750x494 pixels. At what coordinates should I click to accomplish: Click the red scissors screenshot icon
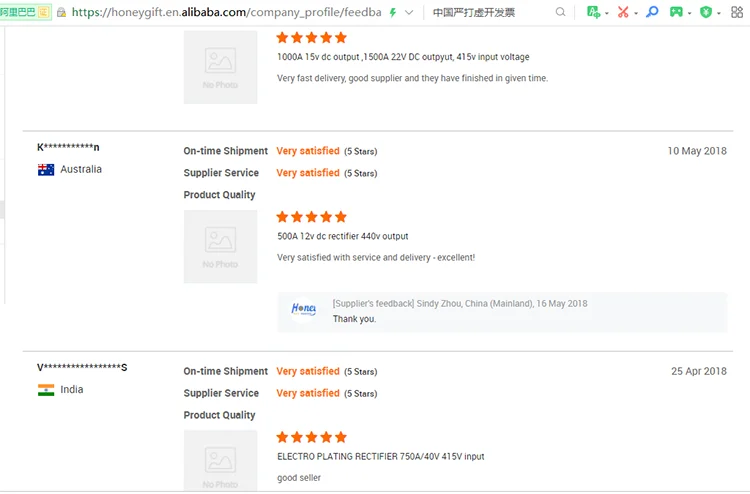point(622,12)
